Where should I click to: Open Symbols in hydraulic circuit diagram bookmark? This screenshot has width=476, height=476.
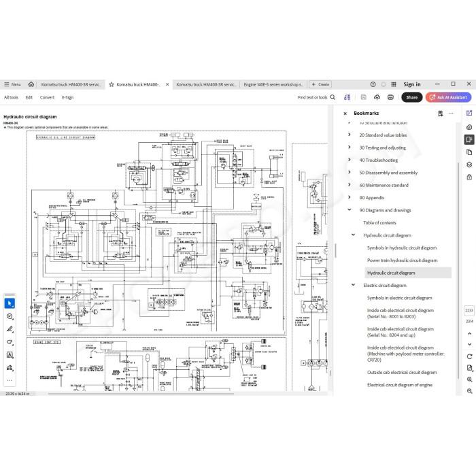[x=402, y=248]
